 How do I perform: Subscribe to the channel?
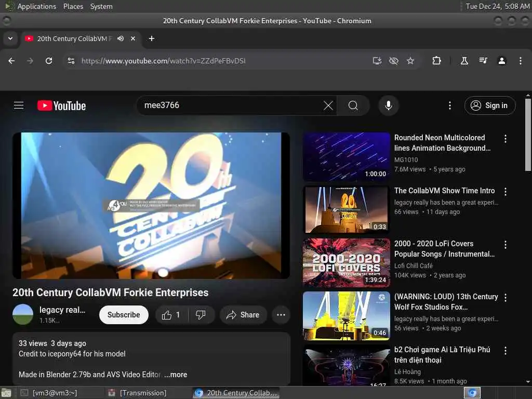(x=124, y=315)
